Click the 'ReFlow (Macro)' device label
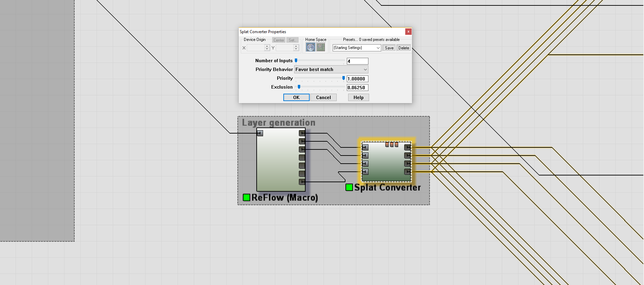 285,197
